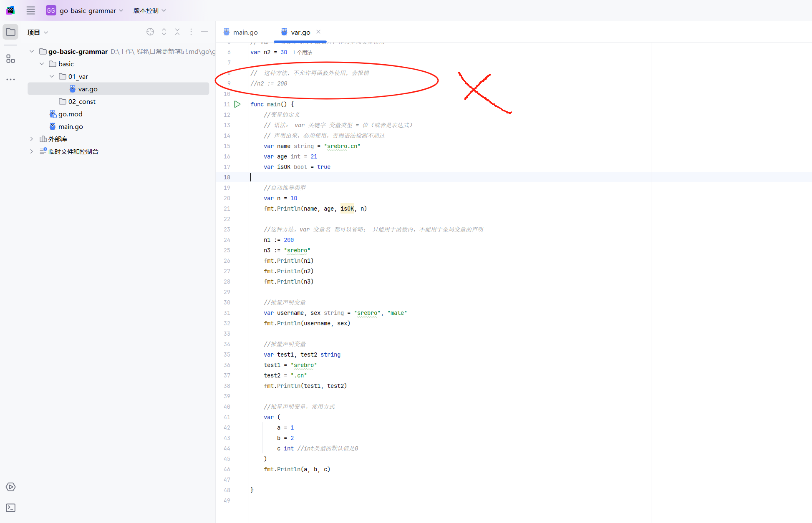Hide the project panel with minimize dash
Image resolution: width=812 pixels, height=523 pixels.
[x=204, y=32]
